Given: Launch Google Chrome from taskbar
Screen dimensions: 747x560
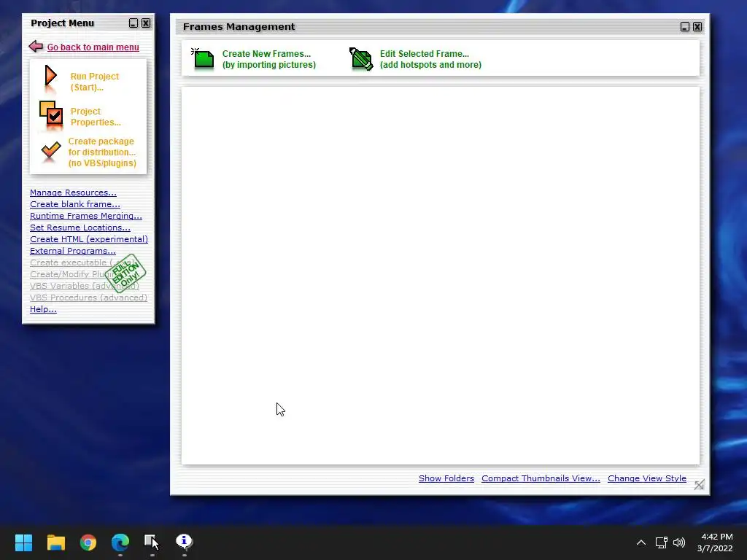Looking at the screenshot, I should coord(88,542).
